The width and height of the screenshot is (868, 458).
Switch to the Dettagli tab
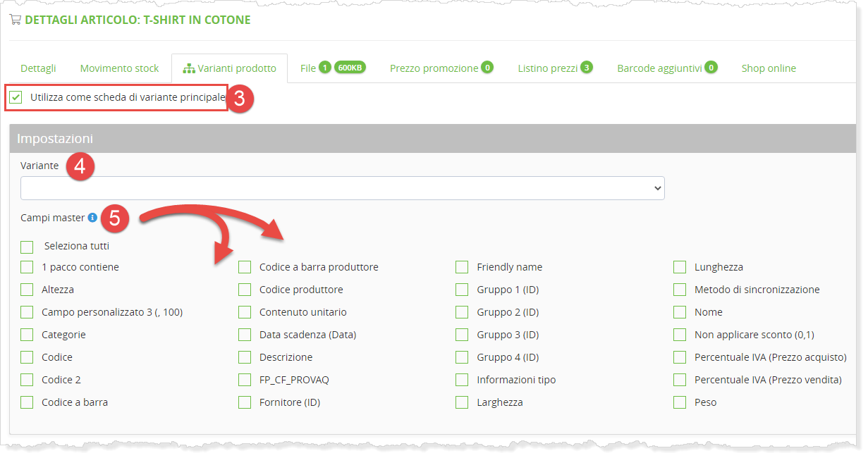(x=38, y=68)
